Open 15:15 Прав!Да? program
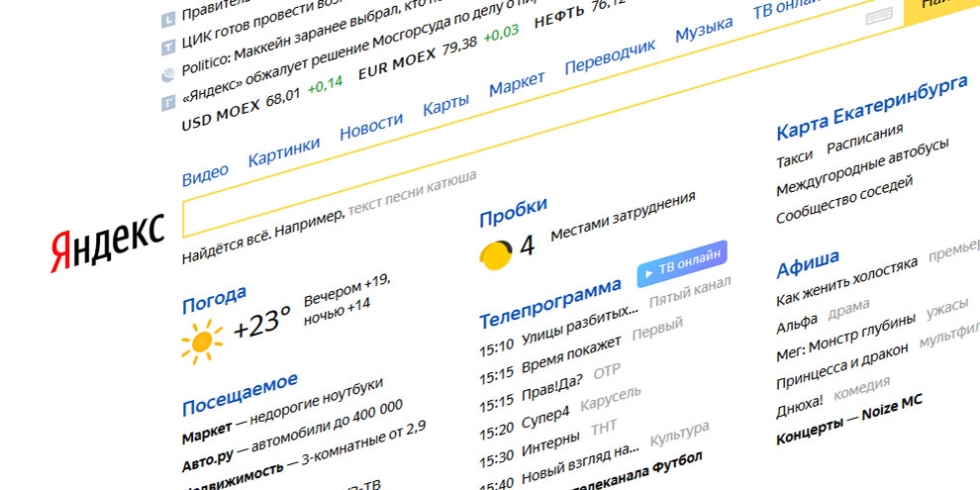Screen dimensions: 980x490 coord(532,392)
